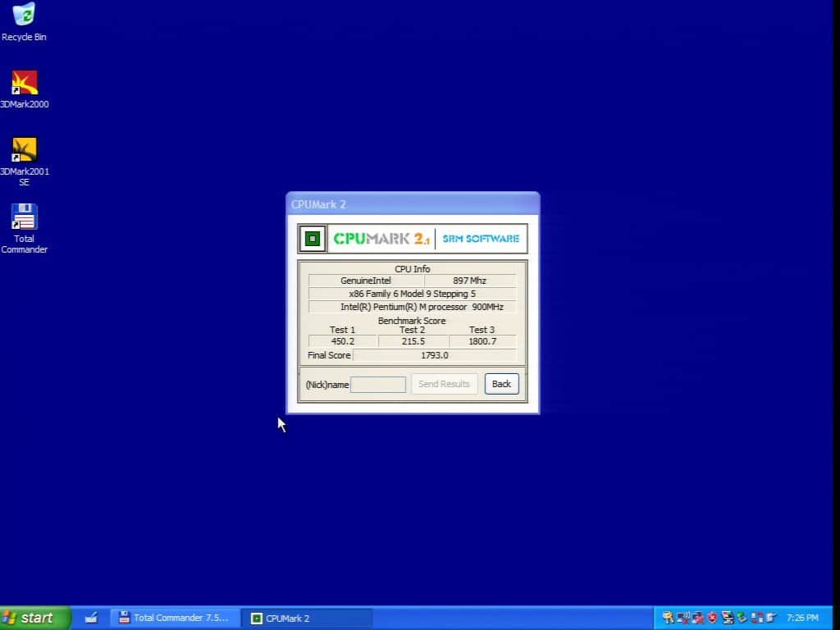840x630 pixels.
Task: Open the wireless network connection tray icon
Action: coord(682,618)
